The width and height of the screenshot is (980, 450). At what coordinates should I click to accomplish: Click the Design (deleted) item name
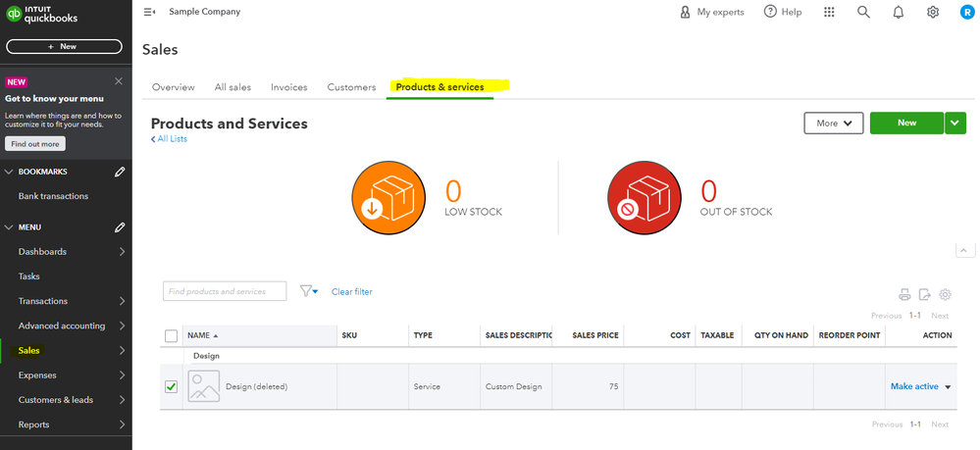pyautogui.click(x=256, y=387)
